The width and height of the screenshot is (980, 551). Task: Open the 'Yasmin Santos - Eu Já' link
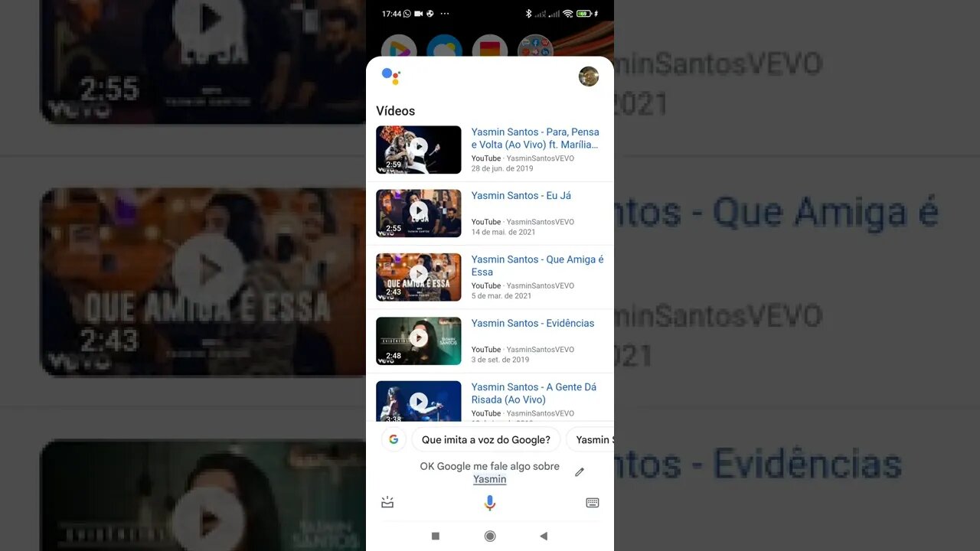click(521, 196)
